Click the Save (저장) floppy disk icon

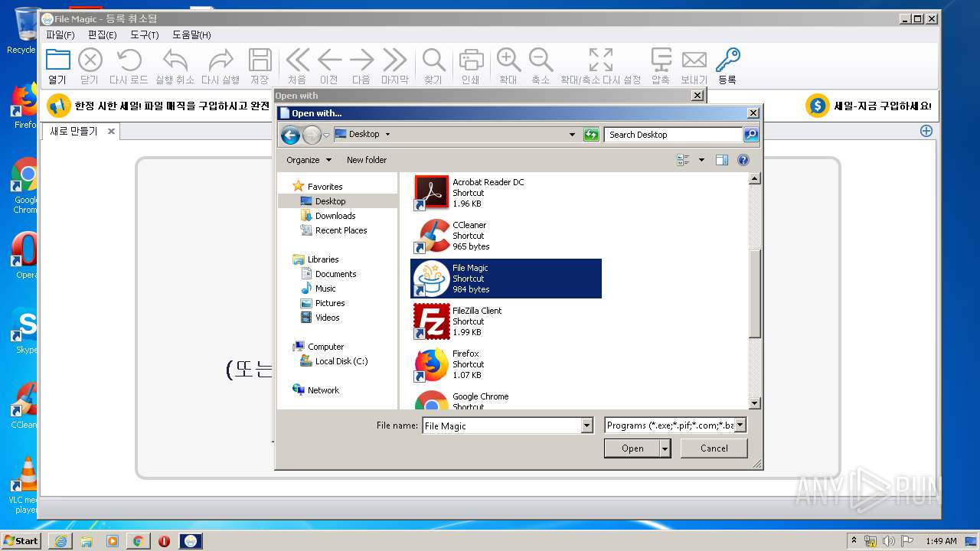260,60
